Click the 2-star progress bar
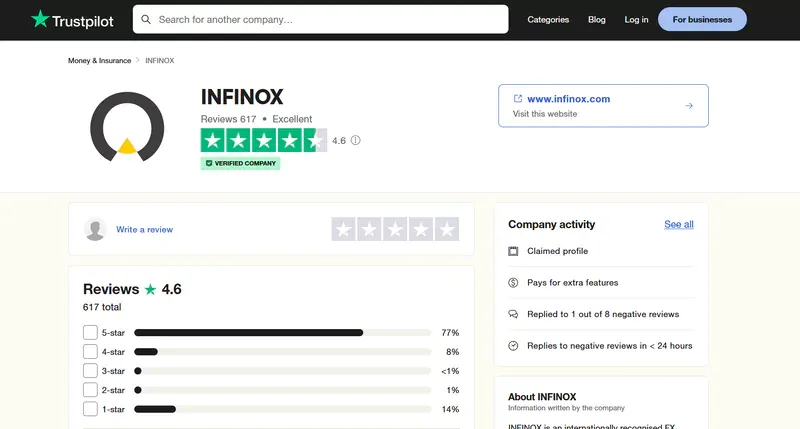 click(283, 390)
